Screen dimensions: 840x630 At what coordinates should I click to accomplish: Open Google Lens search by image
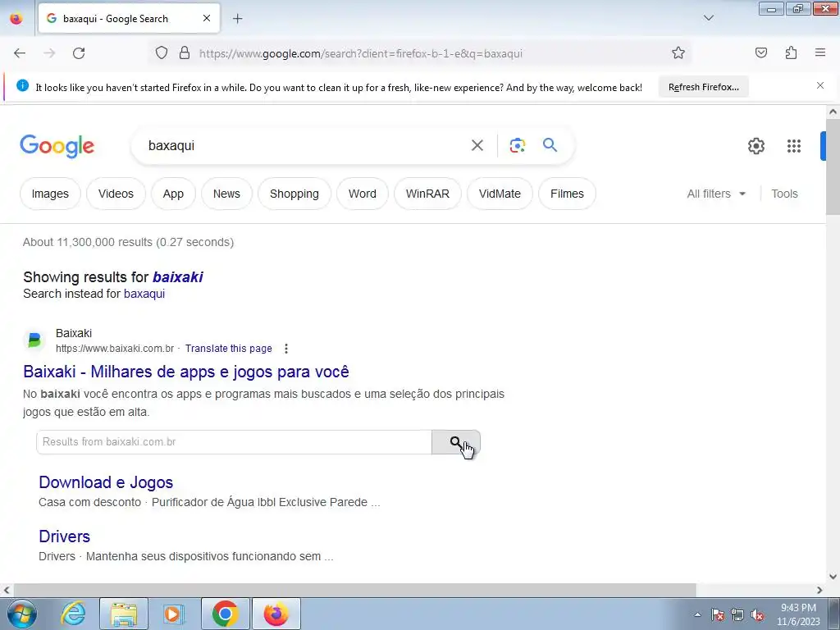[517, 145]
